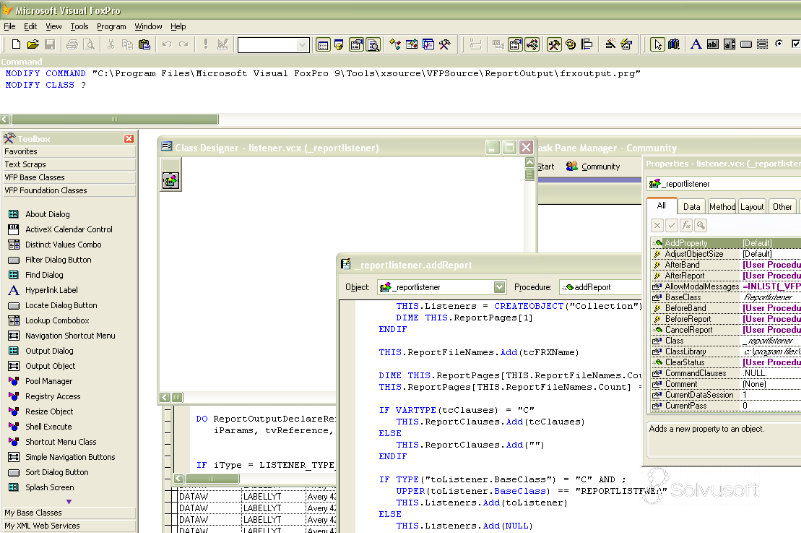Click the fx expression button in Properties

(x=686, y=225)
